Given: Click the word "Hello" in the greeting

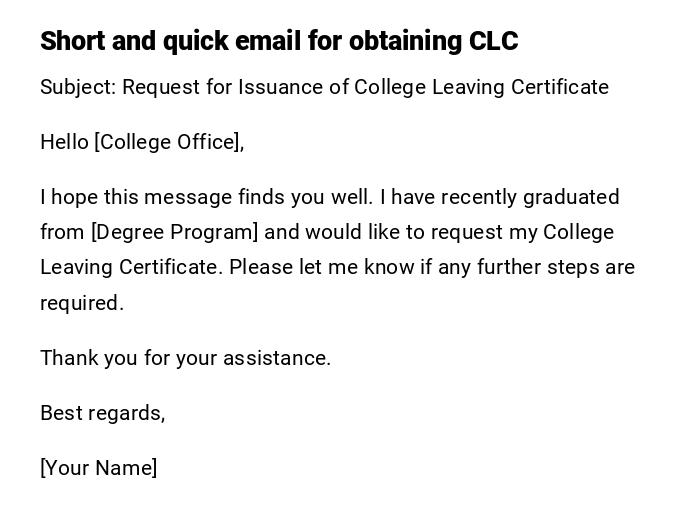Looking at the screenshot, I should pyautogui.click(x=64, y=142).
